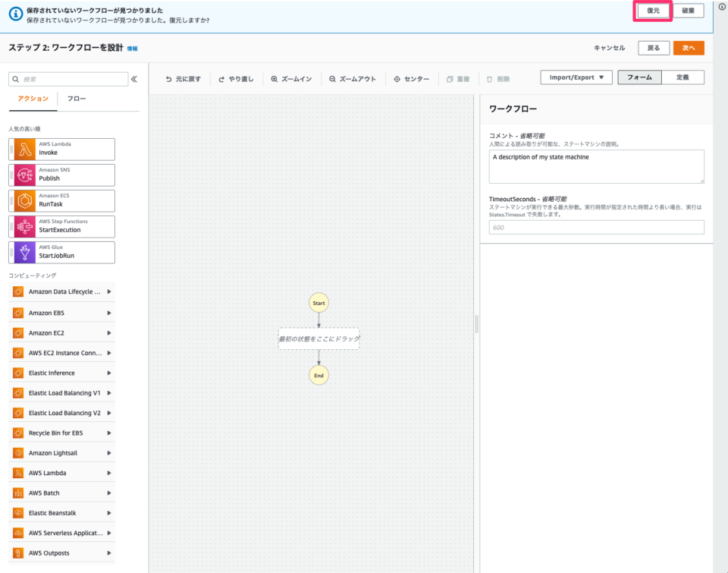Viewport: 728px width, 573px height.
Task: Expand Amazon EBS actions arrow
Action: click(x=109, y=313)
